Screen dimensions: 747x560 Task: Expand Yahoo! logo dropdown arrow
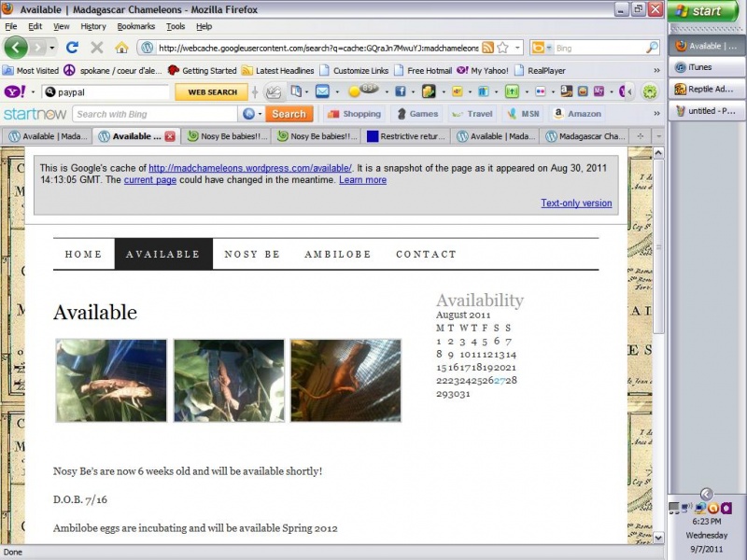click(33, 91)
